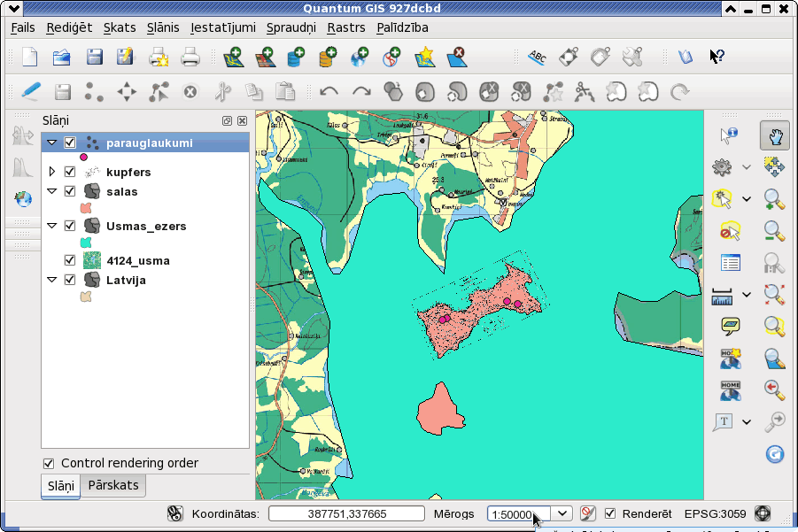
Task: Toggle extents/coordinates display icon in status bar
Action: (175, 513)
